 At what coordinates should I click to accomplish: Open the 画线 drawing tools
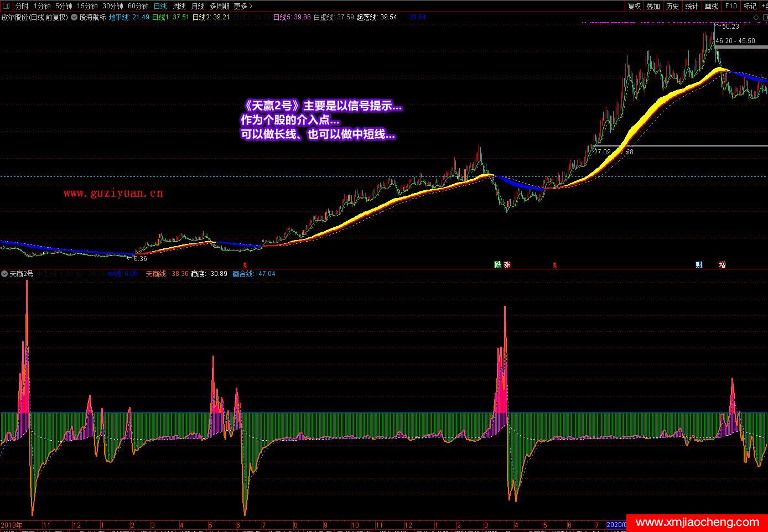711,6
